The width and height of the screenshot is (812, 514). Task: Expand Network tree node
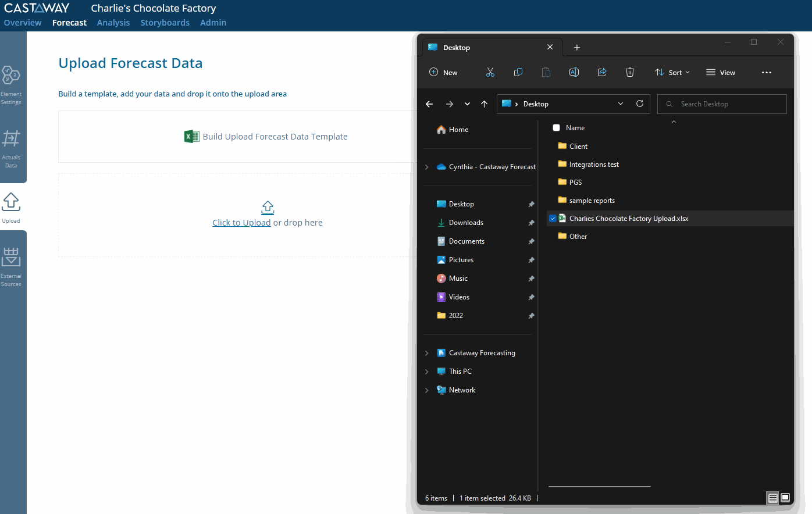tap(427, 390)
